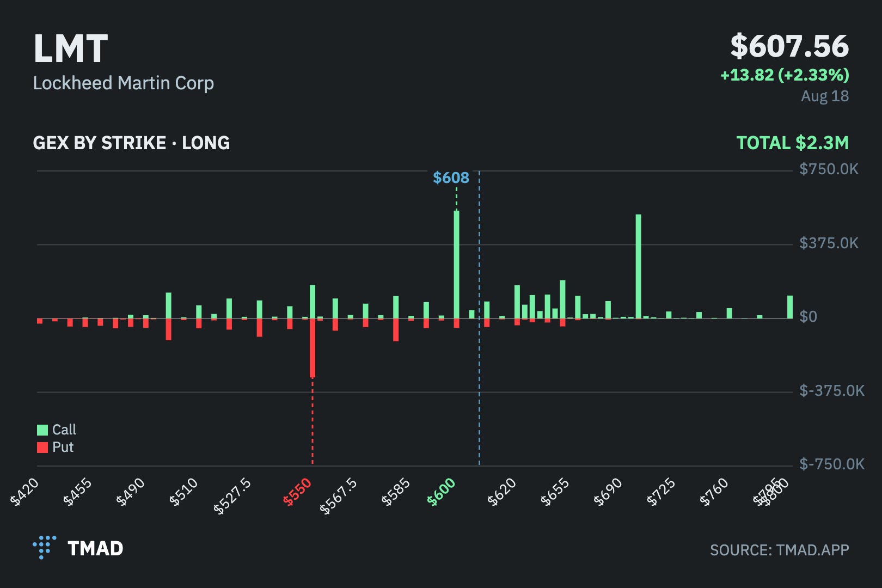Select the $375.0K y-axis label
The image size is (882, 588).
tap(829, 243)
